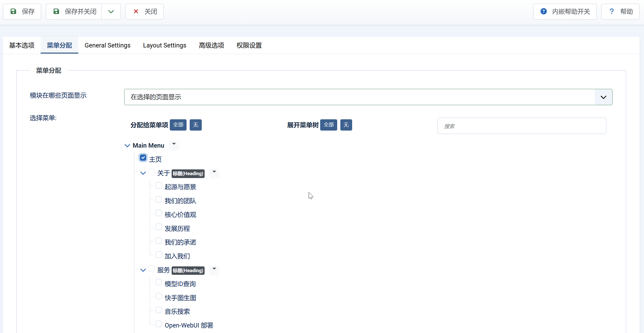Open the 保存并关闭 dropdown arrow
This screenshot has height=333, width=644.
point(111,12)
